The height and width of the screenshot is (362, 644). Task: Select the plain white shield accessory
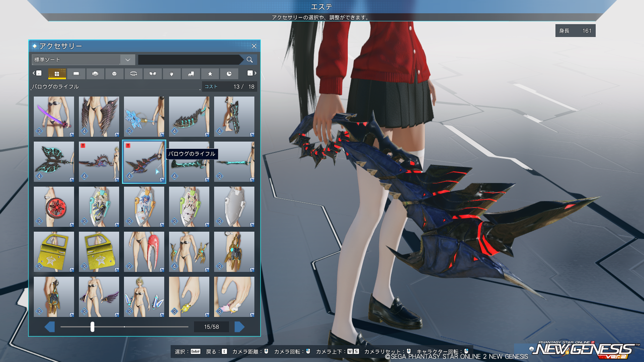point(234,207)
